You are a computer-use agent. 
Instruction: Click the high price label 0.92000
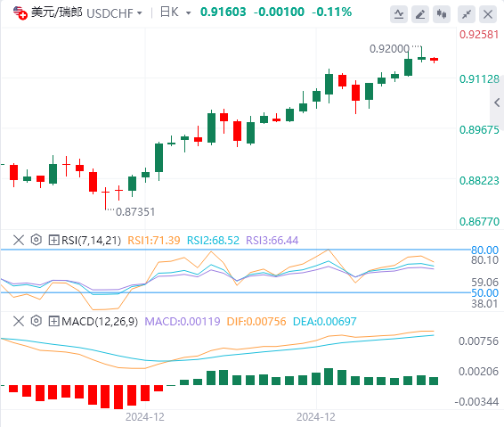tap(389, 49)
